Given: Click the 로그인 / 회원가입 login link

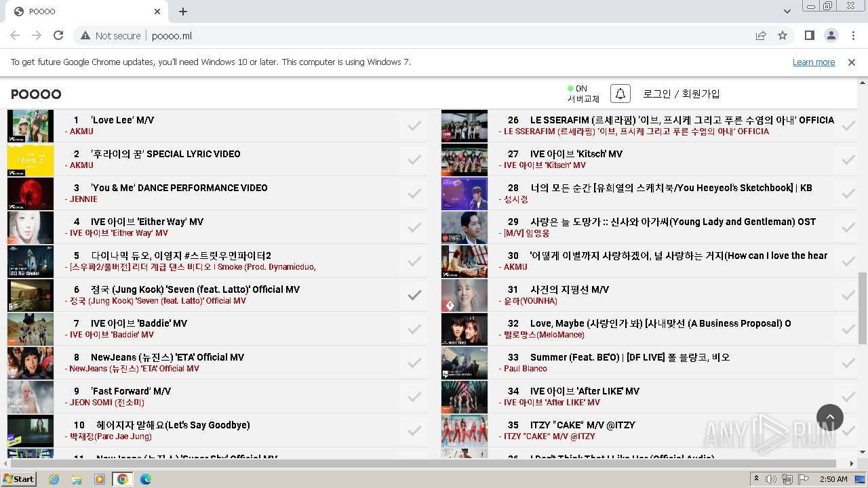Looking at the screenshot, I should point(682,94).
